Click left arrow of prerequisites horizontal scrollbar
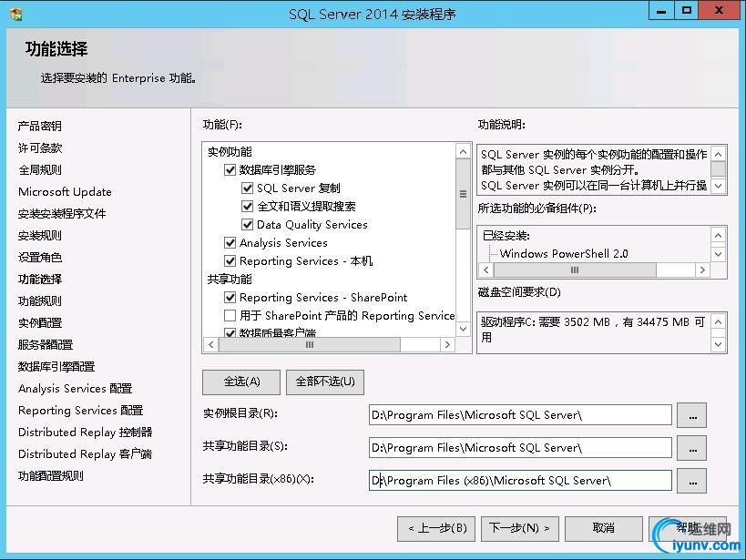This screenshot has width=746, height=560. click(x=485, y=270)
